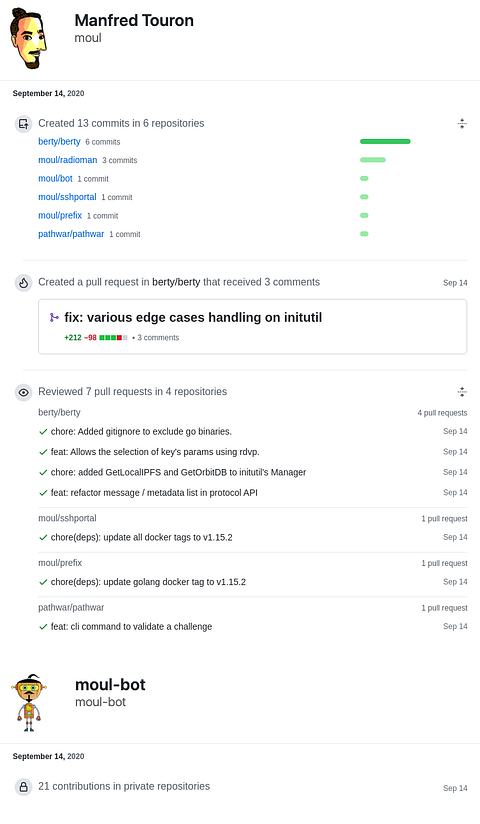Open the moul/sshportal 1 commit link

click(117, 197)
